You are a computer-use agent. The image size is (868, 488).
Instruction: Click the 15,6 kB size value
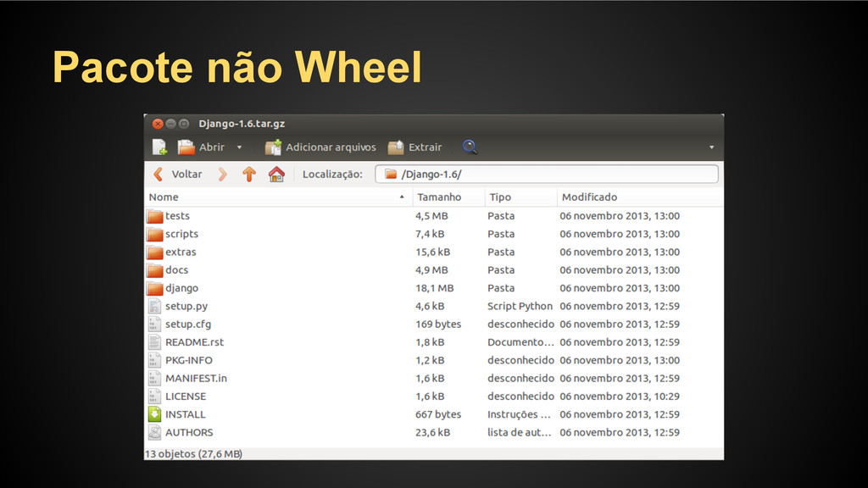[433, 252]
